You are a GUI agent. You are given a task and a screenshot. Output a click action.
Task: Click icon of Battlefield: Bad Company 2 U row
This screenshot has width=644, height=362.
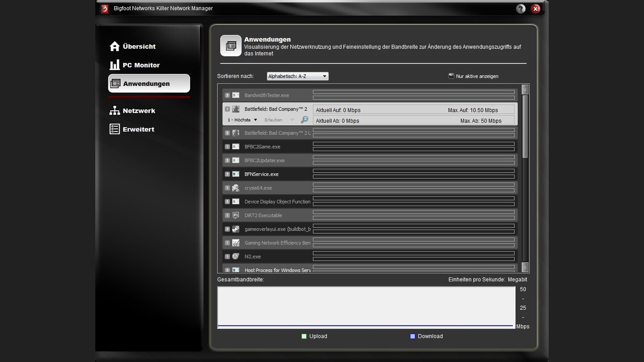pos(236,133)
